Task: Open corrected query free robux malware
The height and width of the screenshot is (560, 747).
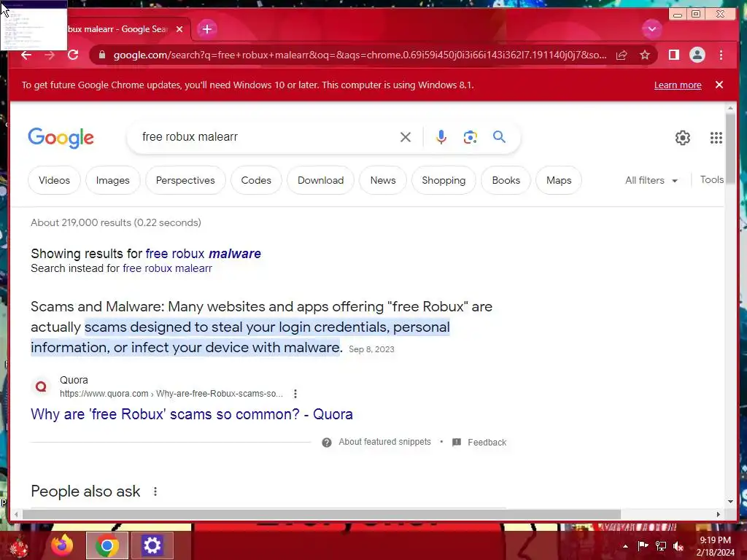Action: pyautogui.click(x=203, y=254)
